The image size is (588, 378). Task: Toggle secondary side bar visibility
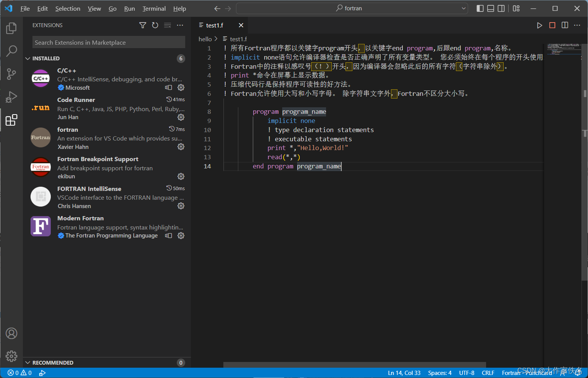(501, 8)
